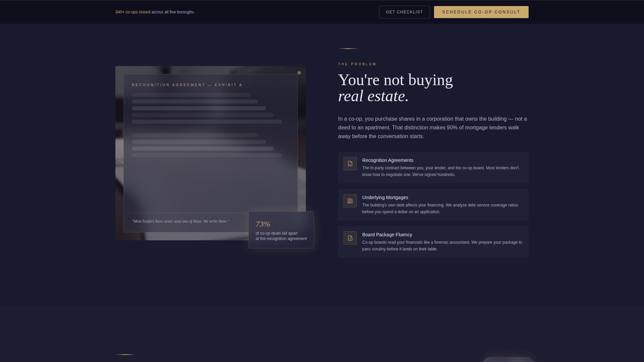644x362 pixels.
Task: Click SCHEDULE CO-OP CONSULT
Action: pos(481,12)
